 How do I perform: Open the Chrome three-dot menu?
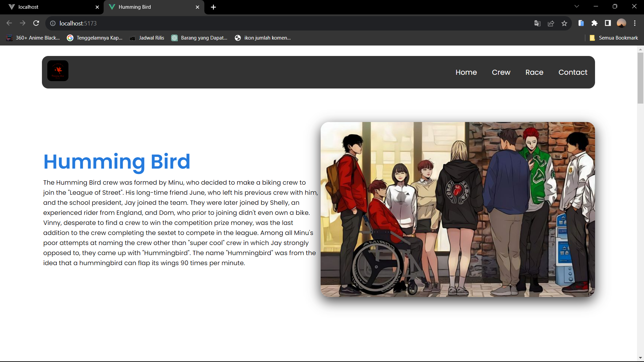tap(635, 23)
